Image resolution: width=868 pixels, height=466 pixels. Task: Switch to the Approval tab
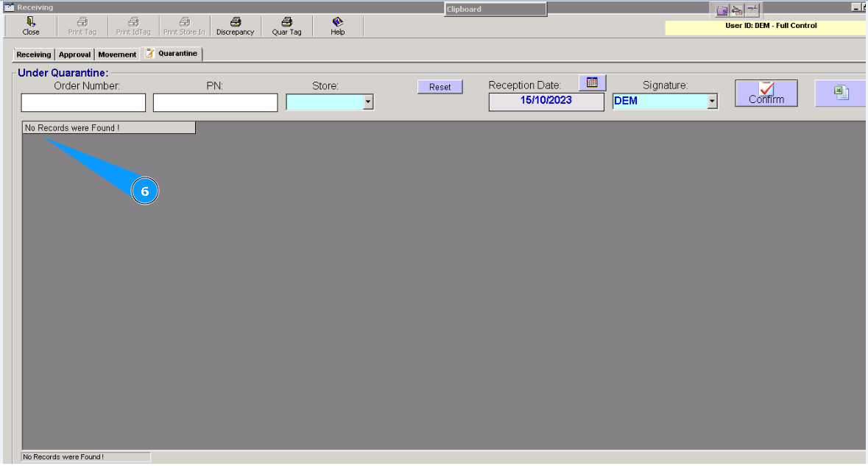tap(74, 54)
